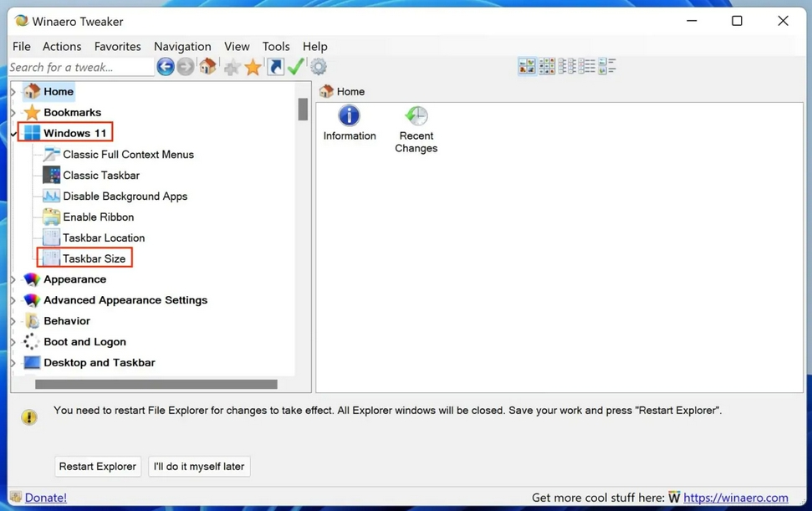Open the Actions menu
This screenshot has height=511, width=812.
coord(62,46)
